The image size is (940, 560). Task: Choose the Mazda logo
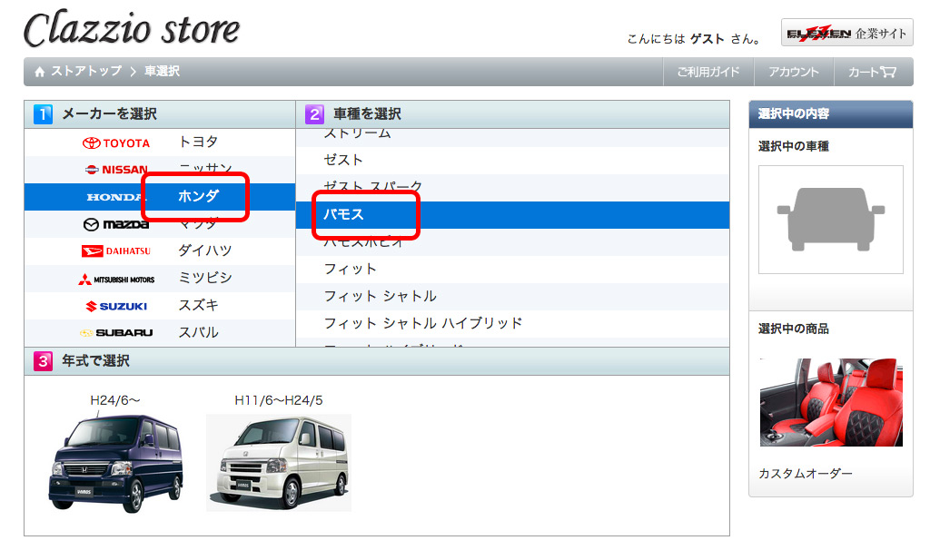116,224
